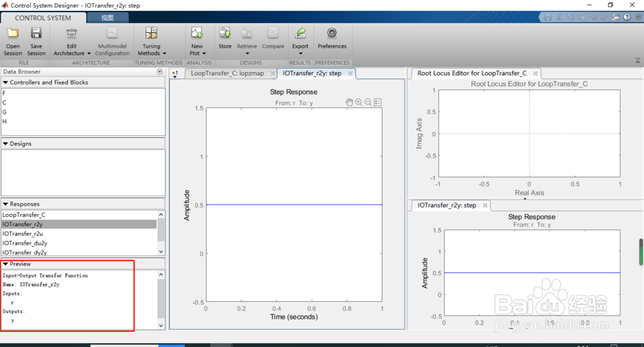The width and height of the screenshot is (644, 347).
Task: Switch to the CONTROL SYSTEM tab
Action: pos(43,17)
